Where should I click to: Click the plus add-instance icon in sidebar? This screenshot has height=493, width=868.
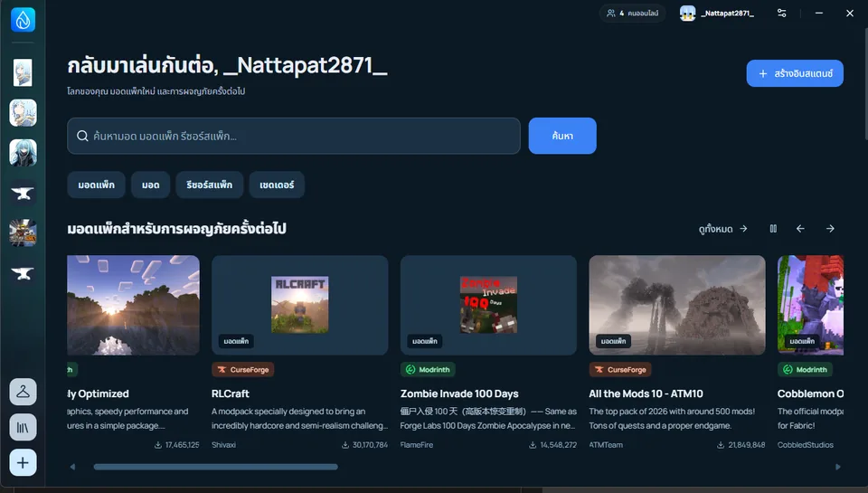click(x=23, y=462)
